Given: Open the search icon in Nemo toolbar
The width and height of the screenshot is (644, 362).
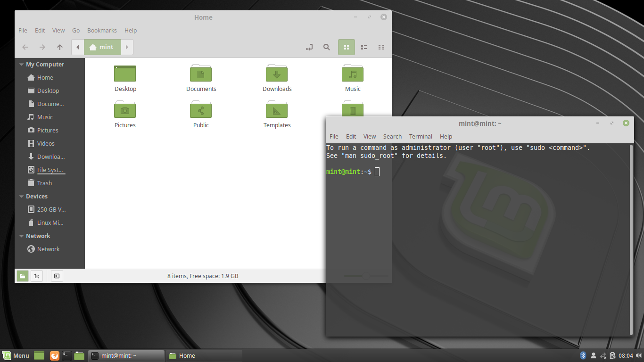Looking at the screenshot, I should (x=327, y=47).
